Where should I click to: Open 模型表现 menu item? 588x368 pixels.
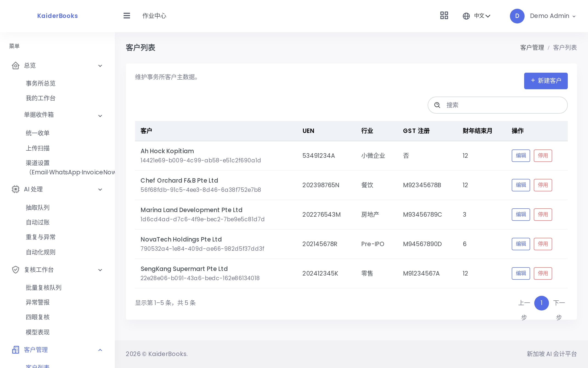38,332
